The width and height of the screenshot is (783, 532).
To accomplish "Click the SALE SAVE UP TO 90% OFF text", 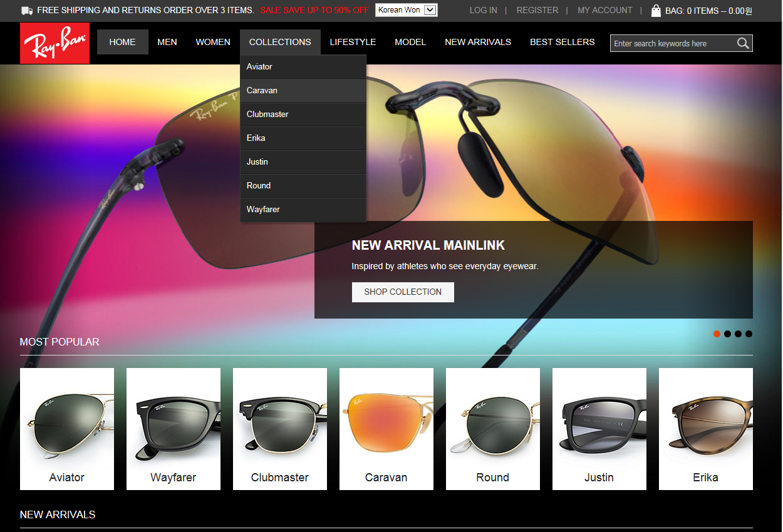I will 314,11.
